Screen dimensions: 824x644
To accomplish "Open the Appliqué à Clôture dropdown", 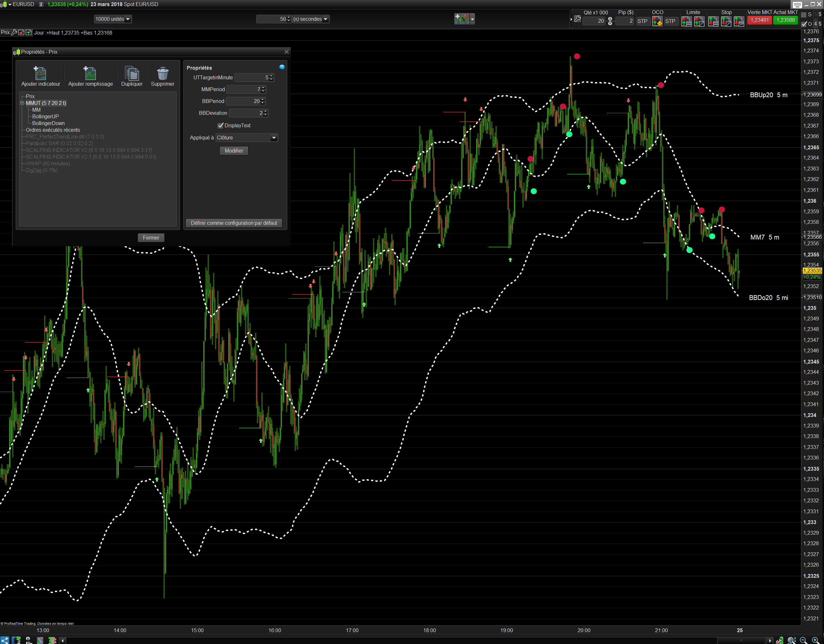I will [x=273, y=138].
